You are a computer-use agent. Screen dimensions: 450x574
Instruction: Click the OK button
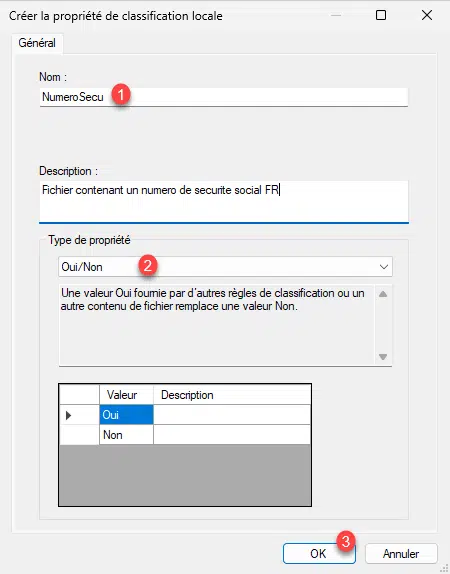319,553
